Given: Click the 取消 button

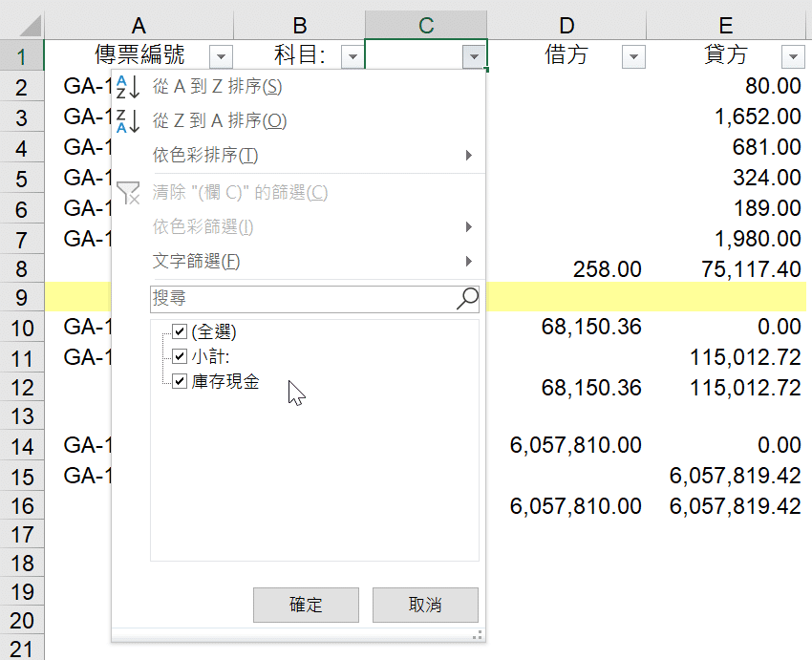Looking at the screenshot, I should pos(425,605).
